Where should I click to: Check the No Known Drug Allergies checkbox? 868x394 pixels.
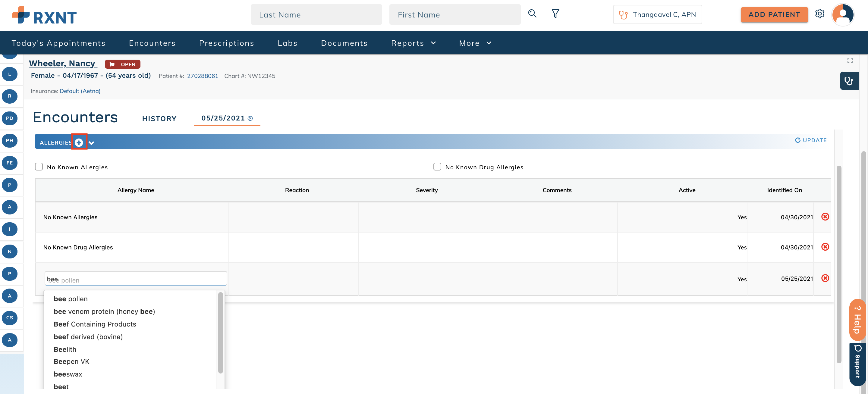pyautogui.click(x=437, y=167)
